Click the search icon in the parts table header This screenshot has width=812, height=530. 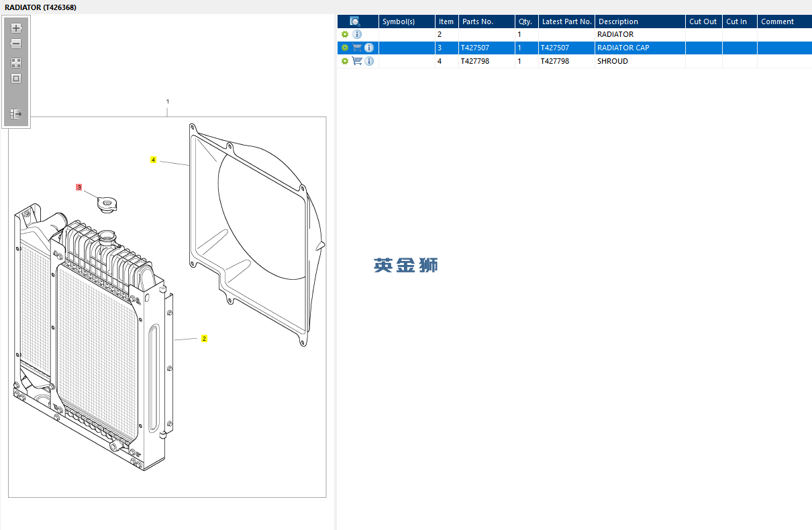click(355, 21)
